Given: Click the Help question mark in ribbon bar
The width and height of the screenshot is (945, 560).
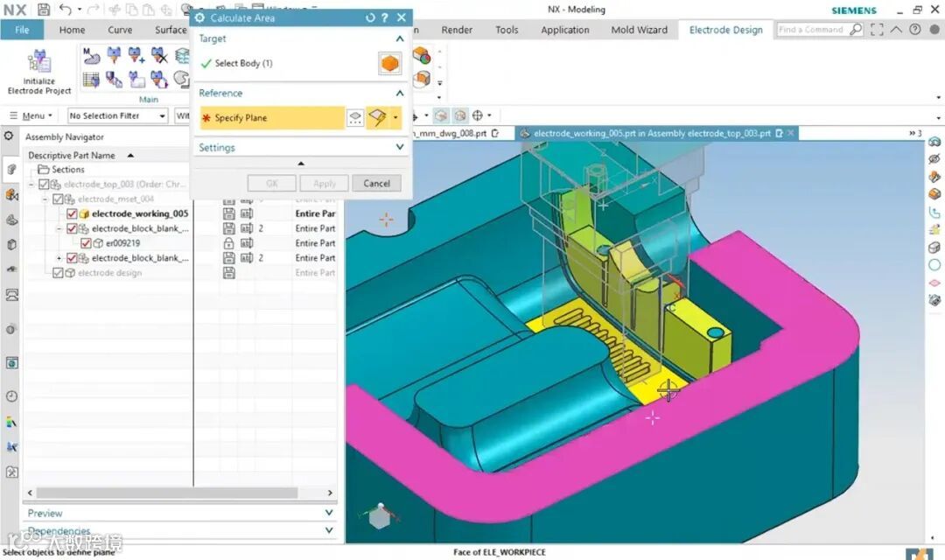Looking at the screenshot, I should (x=915, y=30).
